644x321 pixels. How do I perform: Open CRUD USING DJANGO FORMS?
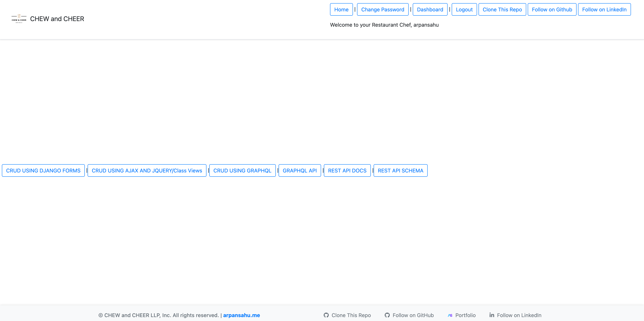click(x=43, y=171)
